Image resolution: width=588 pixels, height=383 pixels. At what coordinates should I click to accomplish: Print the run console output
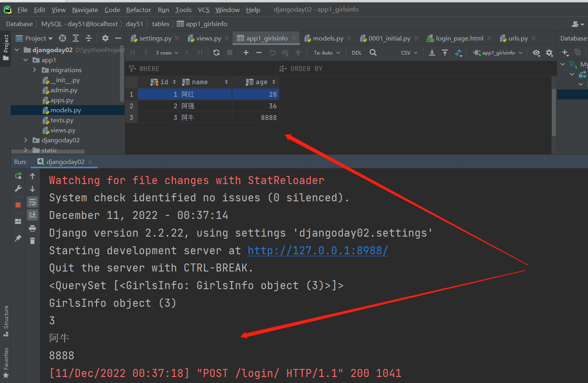click(32, 228)
